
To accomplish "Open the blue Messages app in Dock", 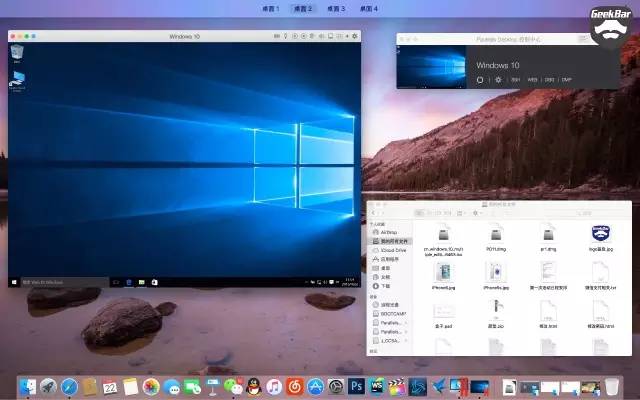I will click(172, 387).
